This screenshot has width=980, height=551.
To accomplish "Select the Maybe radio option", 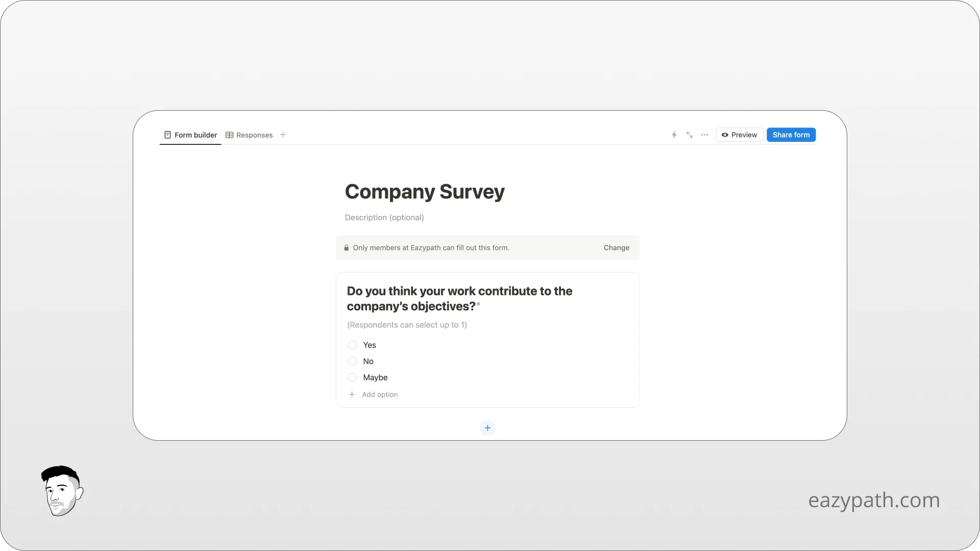I will click(352, 377).
